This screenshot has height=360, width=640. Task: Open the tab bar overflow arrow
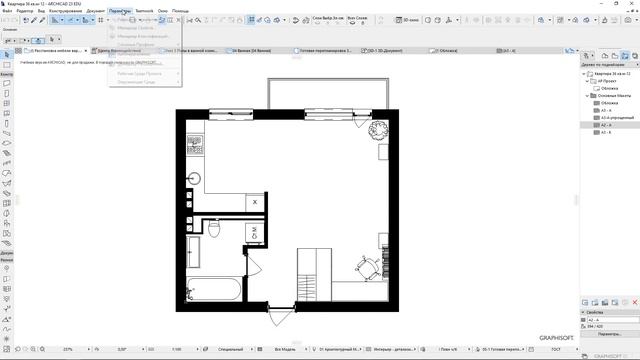(577, 51)
